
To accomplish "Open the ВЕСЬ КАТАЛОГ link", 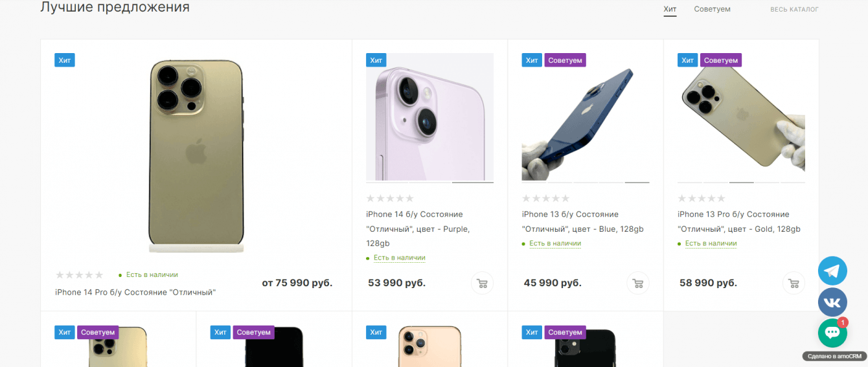I will click(794, 10).
